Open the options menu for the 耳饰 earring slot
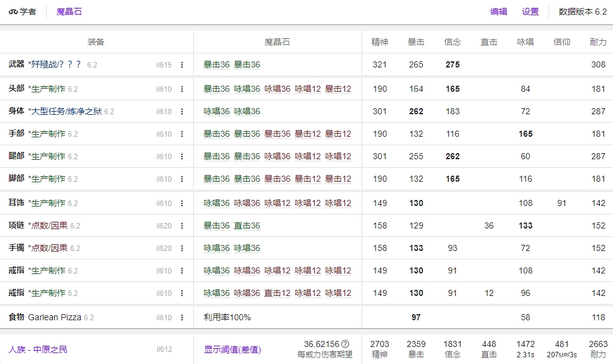 coord(183,202)
